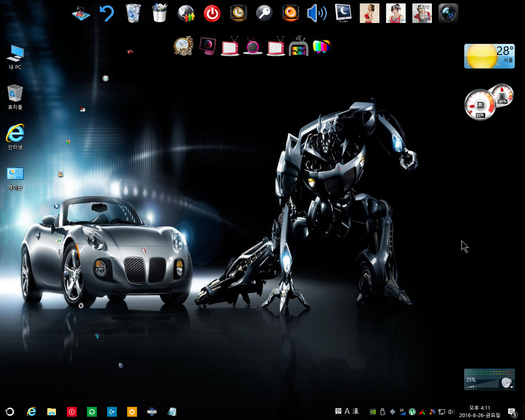
Task: Open the recycle bin with blue arrows in dock
Action: click(x=133, y=13)
